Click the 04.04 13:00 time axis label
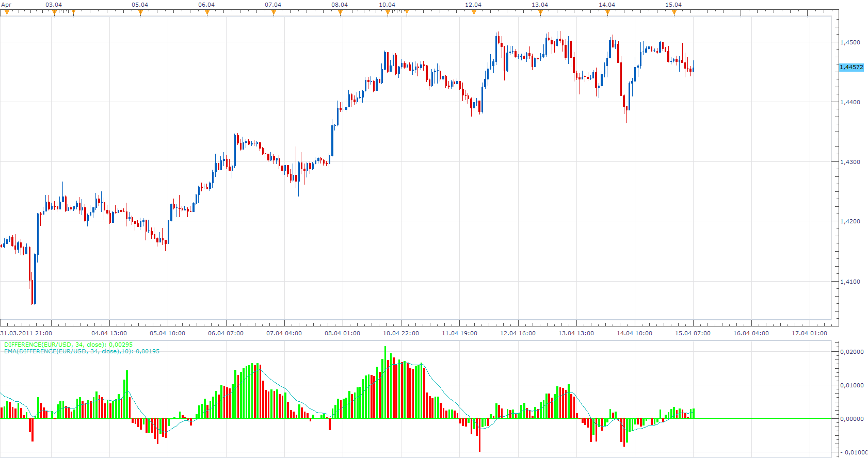This screenshot has height=458, width=868. click(109, 333)
